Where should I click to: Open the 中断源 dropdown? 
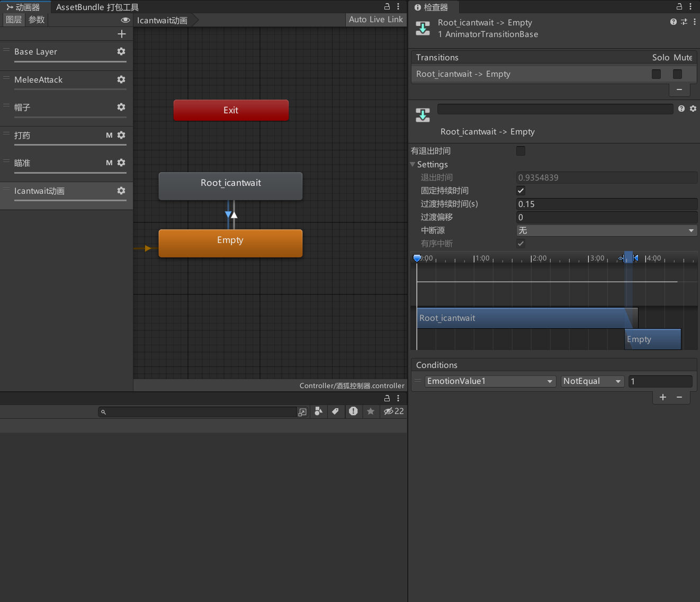[x=606, y=230]
